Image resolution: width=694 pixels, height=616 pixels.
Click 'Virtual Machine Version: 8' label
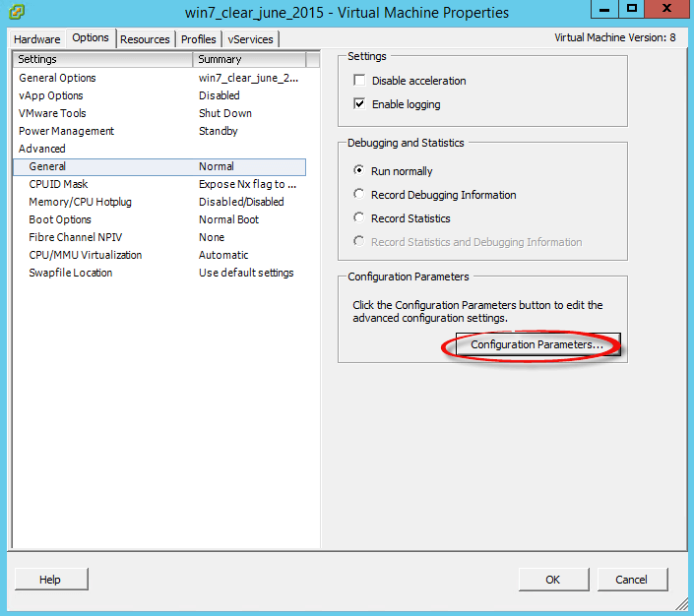[x=615, y=37]
